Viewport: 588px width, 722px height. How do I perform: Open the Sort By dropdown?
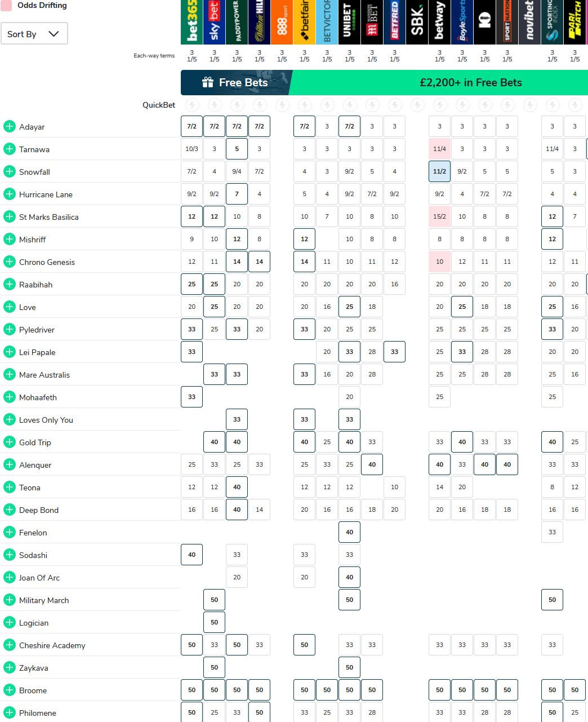pyautogui.click(x=34, y=34)
